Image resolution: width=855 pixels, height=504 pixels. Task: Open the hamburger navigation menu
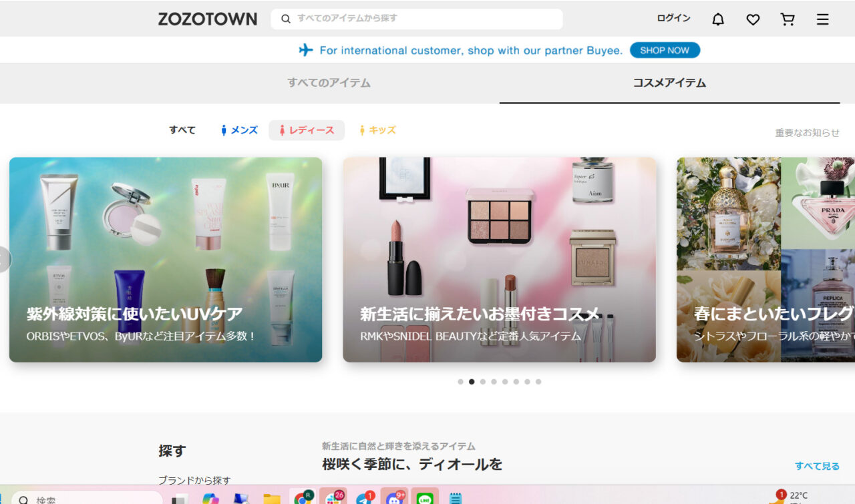pos(822,19)
